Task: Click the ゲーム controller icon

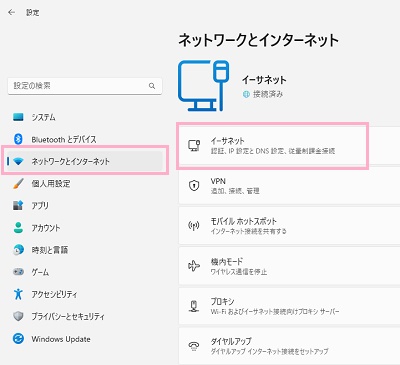Action: (x=18, y=272)
